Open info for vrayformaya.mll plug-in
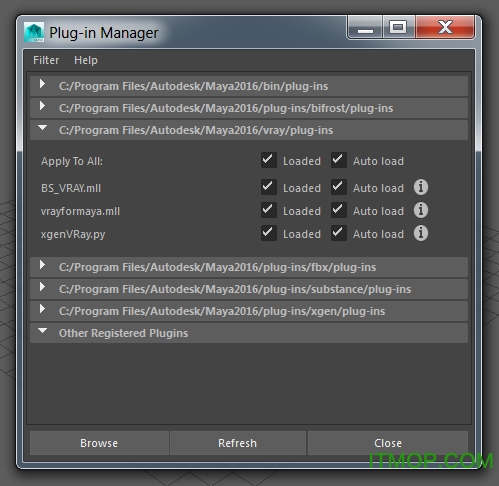 pos(421,210)
